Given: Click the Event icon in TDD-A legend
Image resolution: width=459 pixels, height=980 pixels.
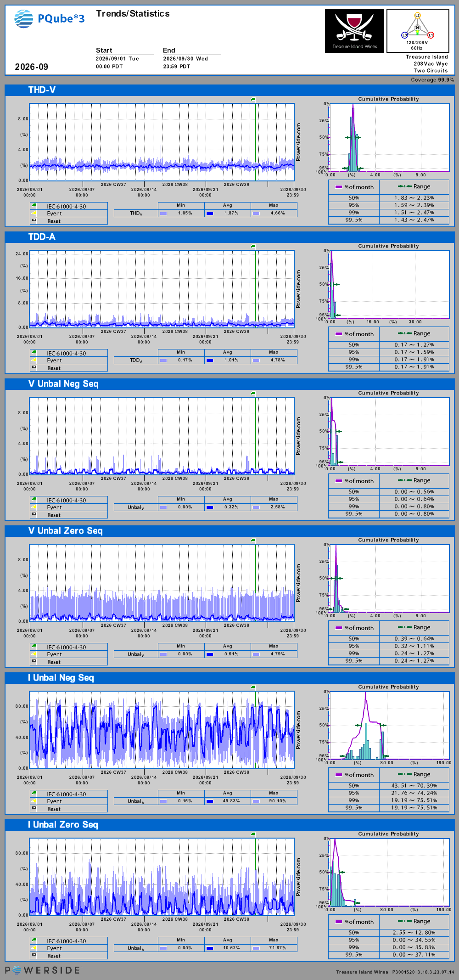Looking at the screenshot, I should [34, 360].
